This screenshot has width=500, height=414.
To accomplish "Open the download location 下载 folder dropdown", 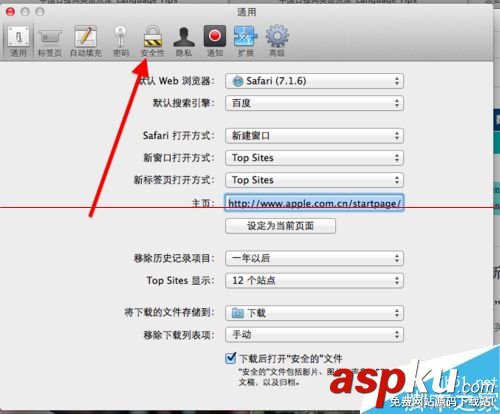I will click(314, 313).
